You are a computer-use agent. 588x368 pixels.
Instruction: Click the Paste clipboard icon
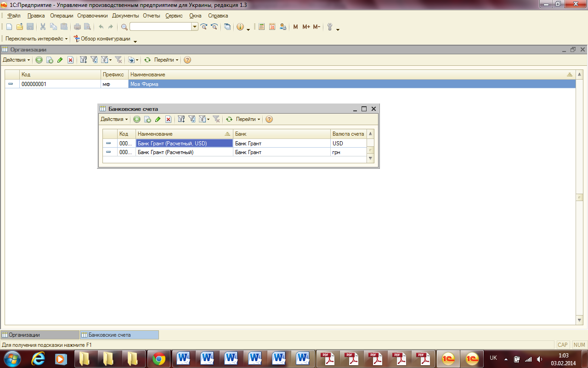[64, 27]
